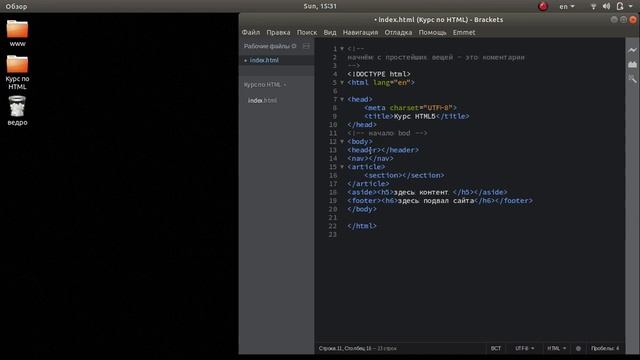Image resolution: width=640 pixels, height=360 pixels.
Task: Open the Курс по HTML project dropdown
Action: click(265, 85)
